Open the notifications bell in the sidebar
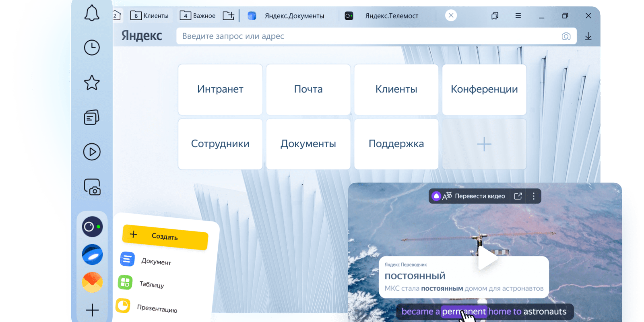 [x=92, y=13]
